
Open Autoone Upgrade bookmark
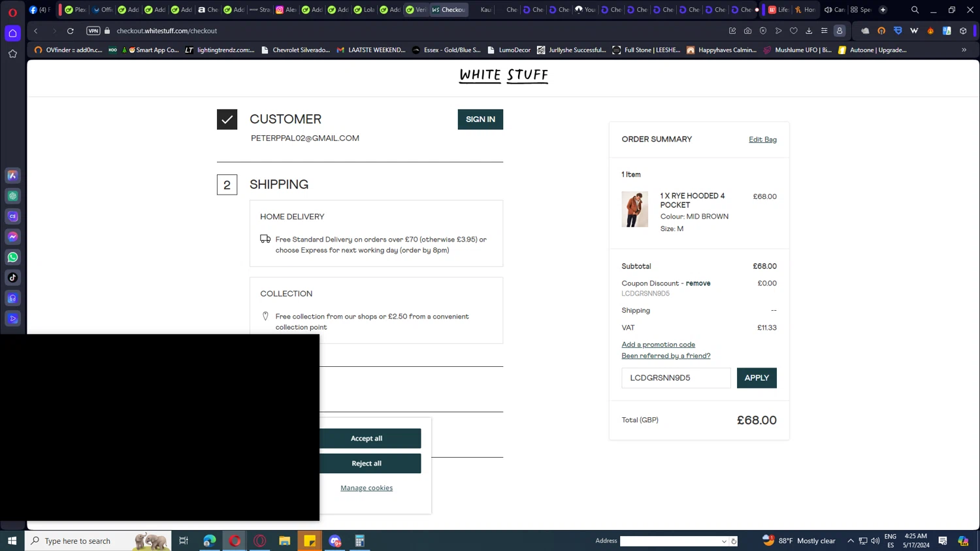873,50
